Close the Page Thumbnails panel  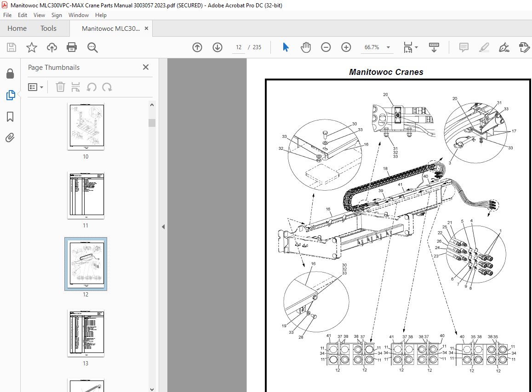[x=146, y=67]
